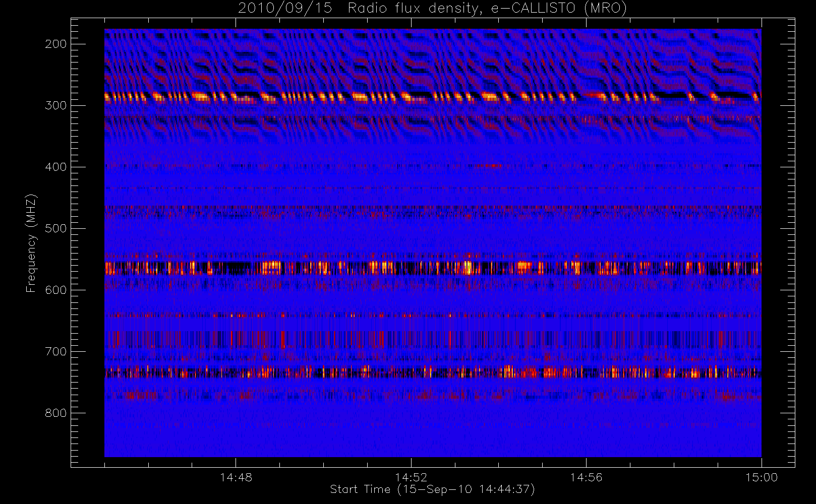Click the 'Start Time (15-Sep-10 14:44:37)' label

432,489
